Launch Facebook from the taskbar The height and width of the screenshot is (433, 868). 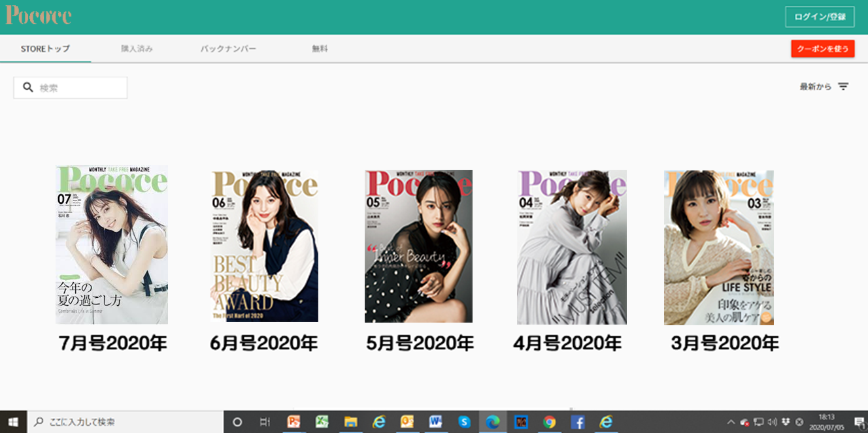[x=578, y=422]
